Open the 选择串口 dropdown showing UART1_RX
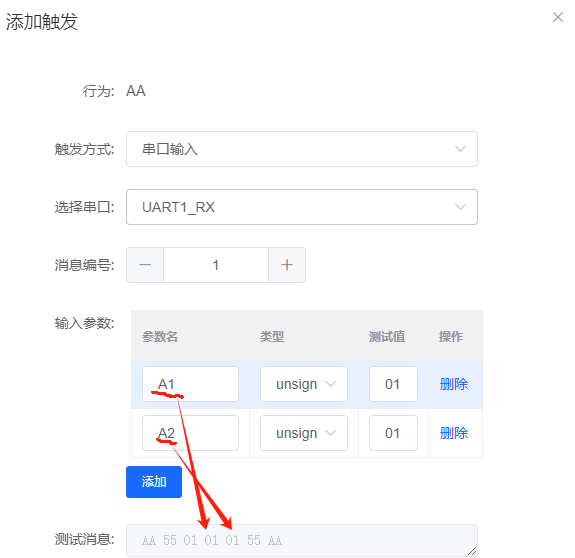This screenshot has width=575, height=558. (x=302, y=207)
